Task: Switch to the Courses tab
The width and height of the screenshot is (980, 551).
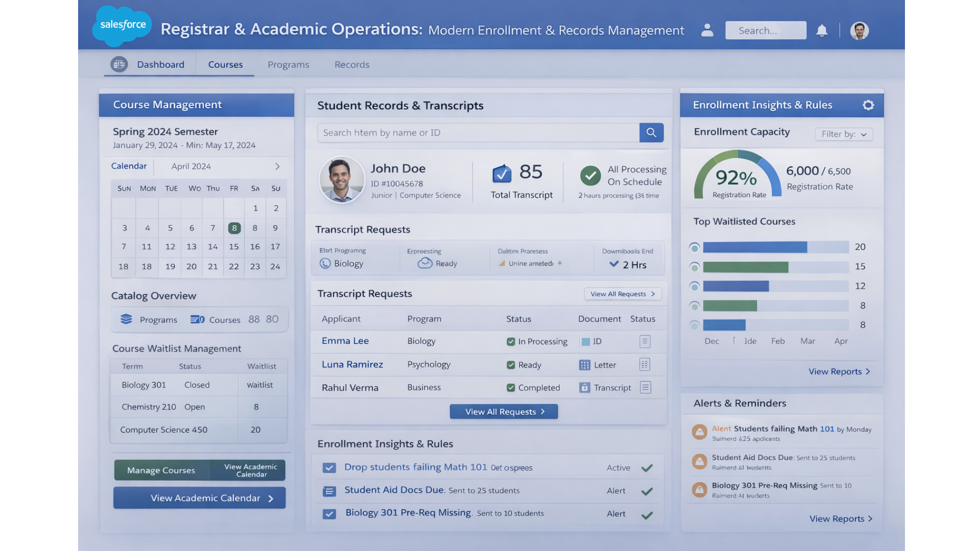Action: (225, 64)
